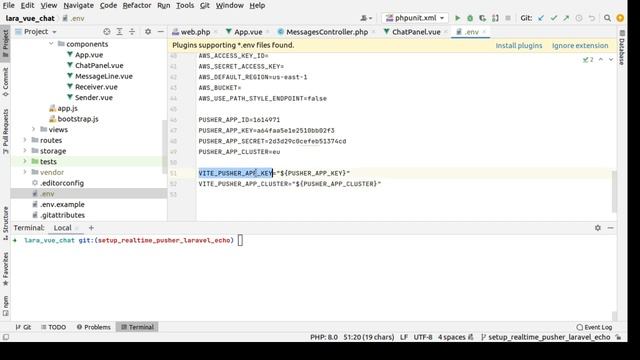
Task: Click Install plugins link
Action: click(x=519, y=45)
